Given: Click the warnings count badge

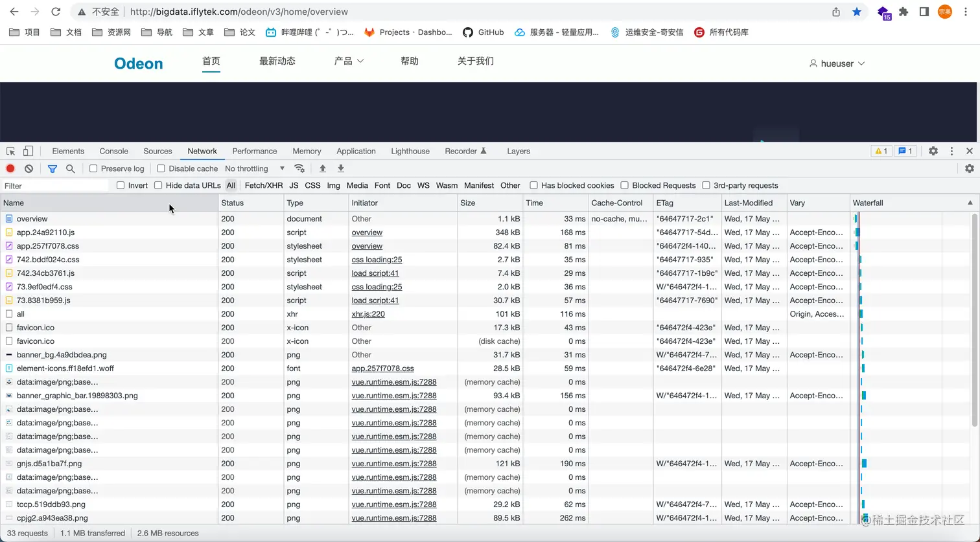Looking at the screenshot, I should (x=881, y=151).
